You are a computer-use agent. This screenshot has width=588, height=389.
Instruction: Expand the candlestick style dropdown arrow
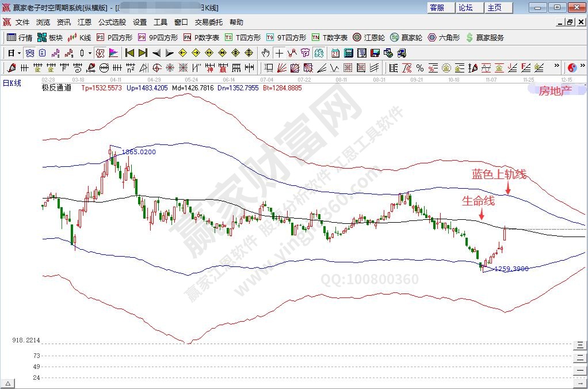[x=89, y=53]
